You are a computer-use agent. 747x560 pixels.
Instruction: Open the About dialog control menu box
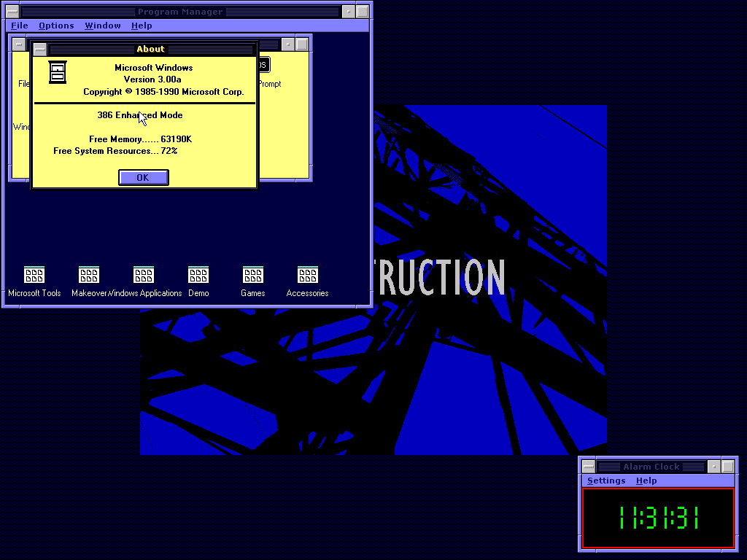(40, 49)
